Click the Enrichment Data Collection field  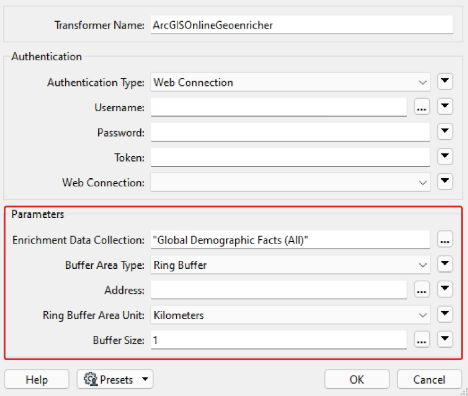click(290, 240)
